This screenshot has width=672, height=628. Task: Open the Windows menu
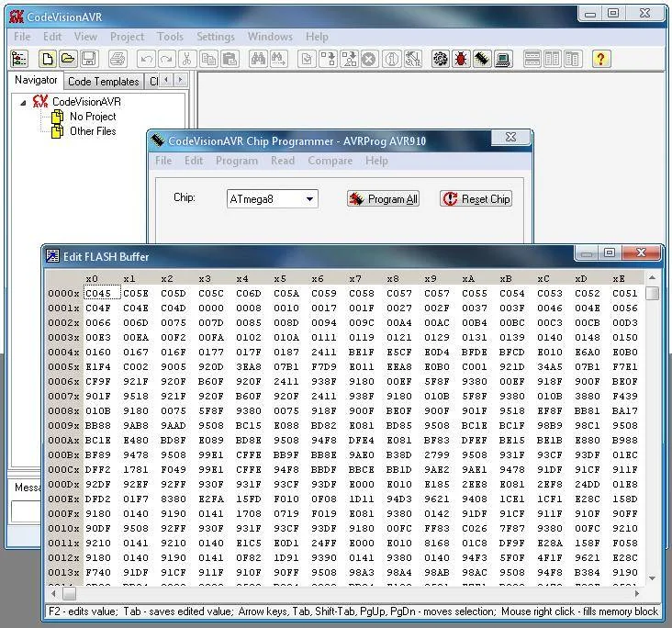270,37
